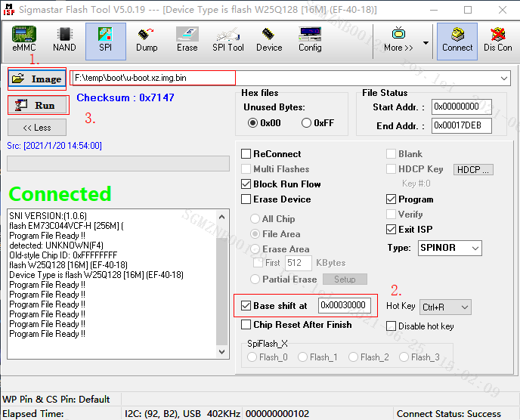Select the NAND flash mode icon
Viewport: 520px width, 420px height.
tap(65, 40)
